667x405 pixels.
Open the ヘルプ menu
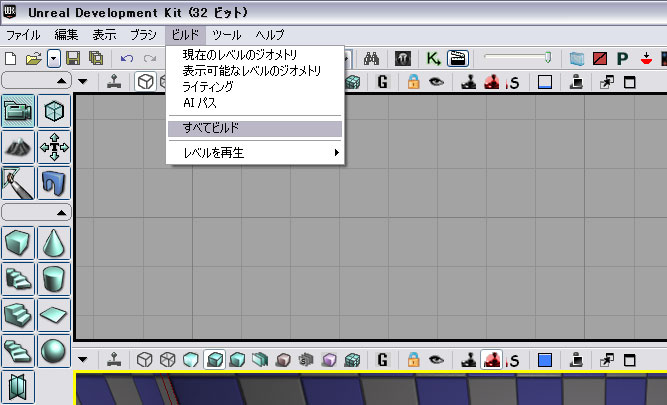270,35
